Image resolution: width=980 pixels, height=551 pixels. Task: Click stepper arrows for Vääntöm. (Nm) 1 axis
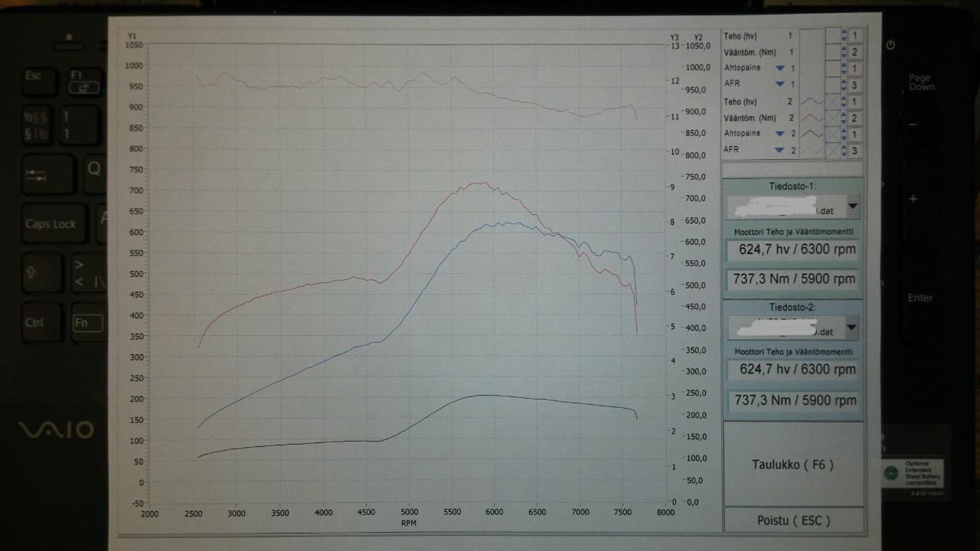pyautogui.click(x=844, y=52)
